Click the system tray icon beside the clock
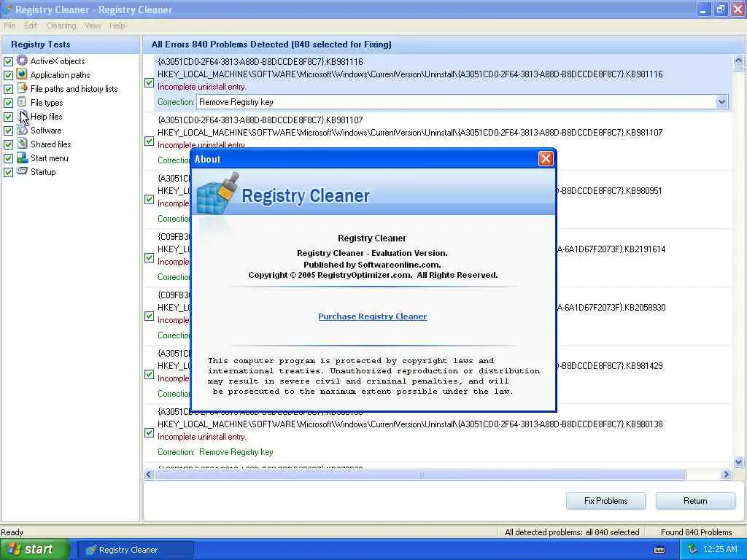The width and height of the screenshot is (747, 560). 693,550
